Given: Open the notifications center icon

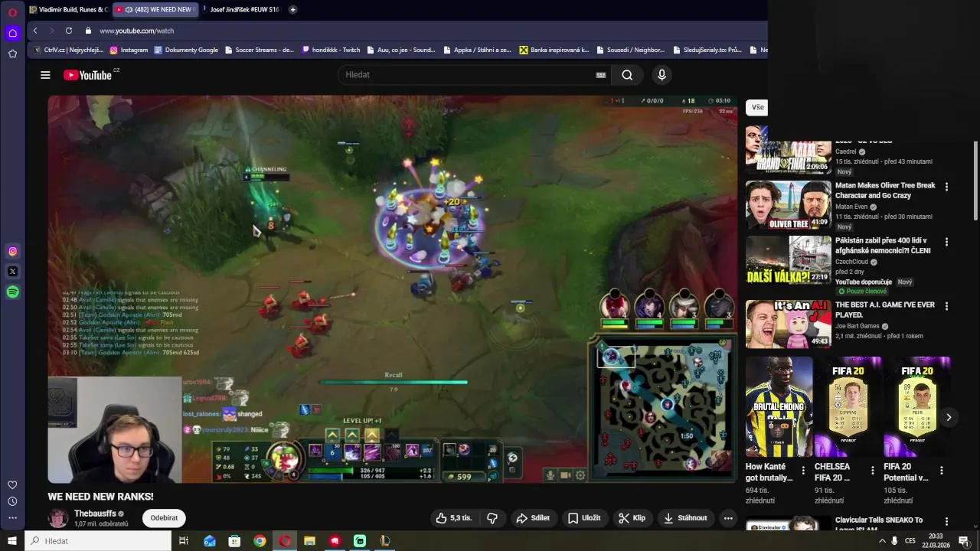Looking at the screenshot, I should coord(964,541).
